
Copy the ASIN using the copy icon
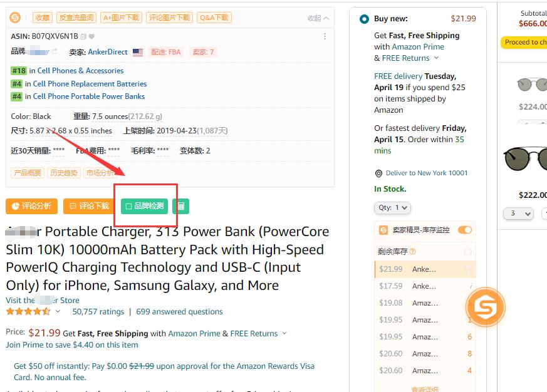pos(81,36)
